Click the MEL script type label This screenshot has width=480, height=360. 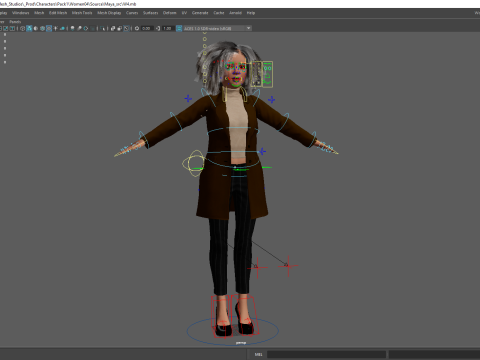[x=259, y=354]
